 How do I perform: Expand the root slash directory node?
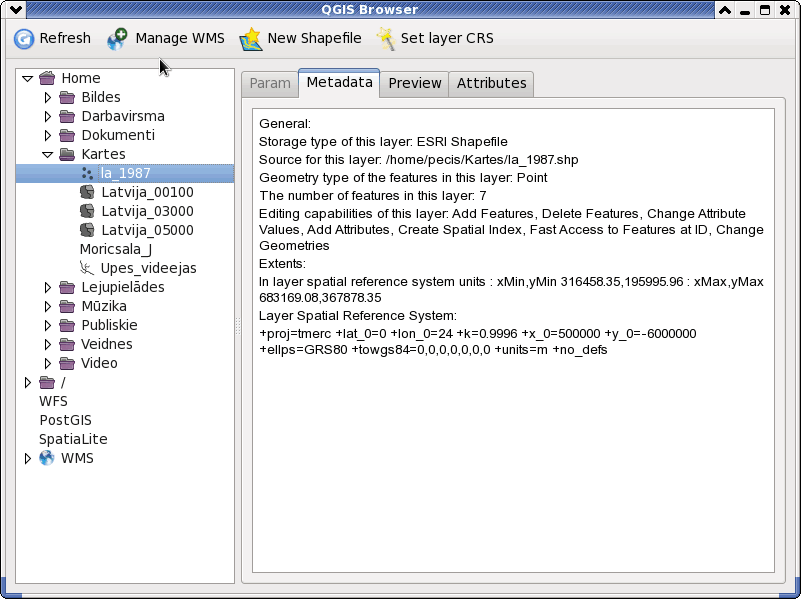(x=28, y=382)
